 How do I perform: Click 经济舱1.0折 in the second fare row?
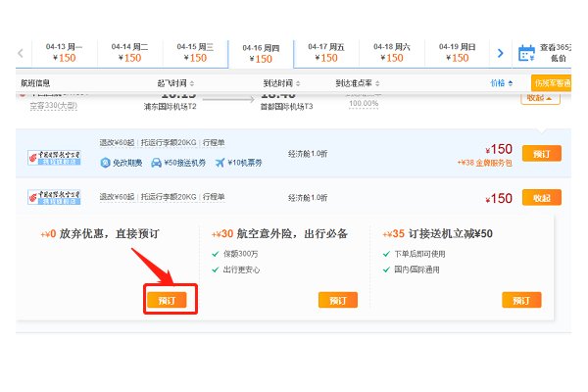pyautogui.click(x=308, y=198)
